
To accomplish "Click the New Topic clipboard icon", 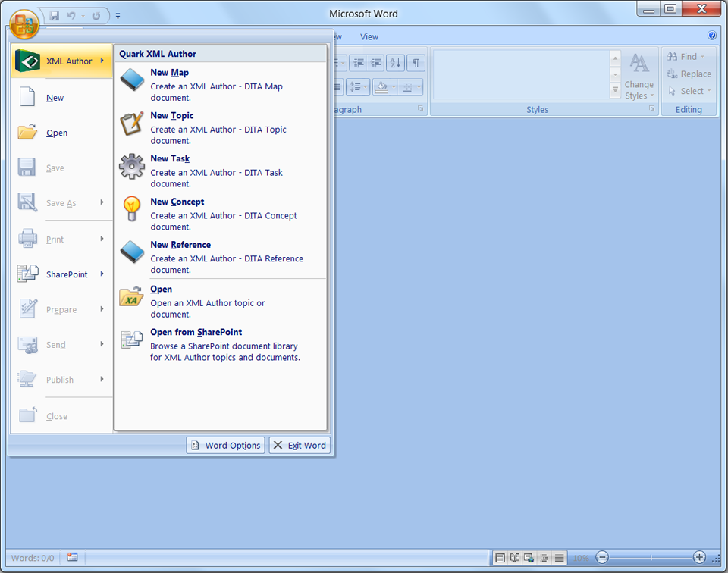I will [132, 124].
